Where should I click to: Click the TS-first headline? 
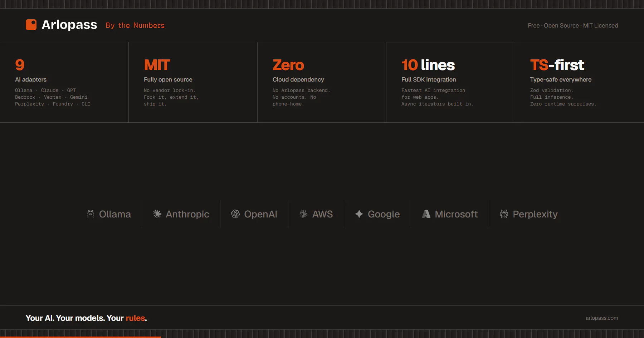[x=557, y=65]
